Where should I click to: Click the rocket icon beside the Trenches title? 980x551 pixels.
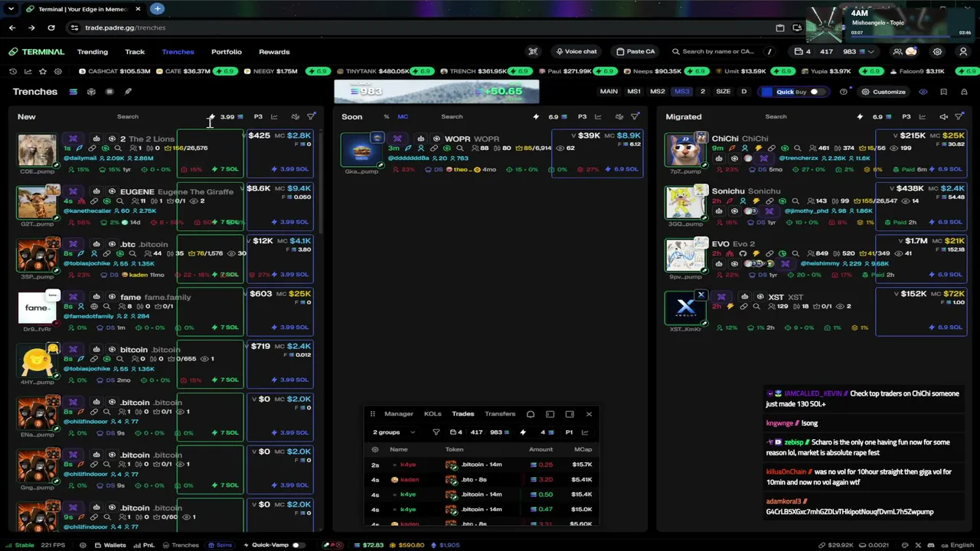click(x=128, y=92)
